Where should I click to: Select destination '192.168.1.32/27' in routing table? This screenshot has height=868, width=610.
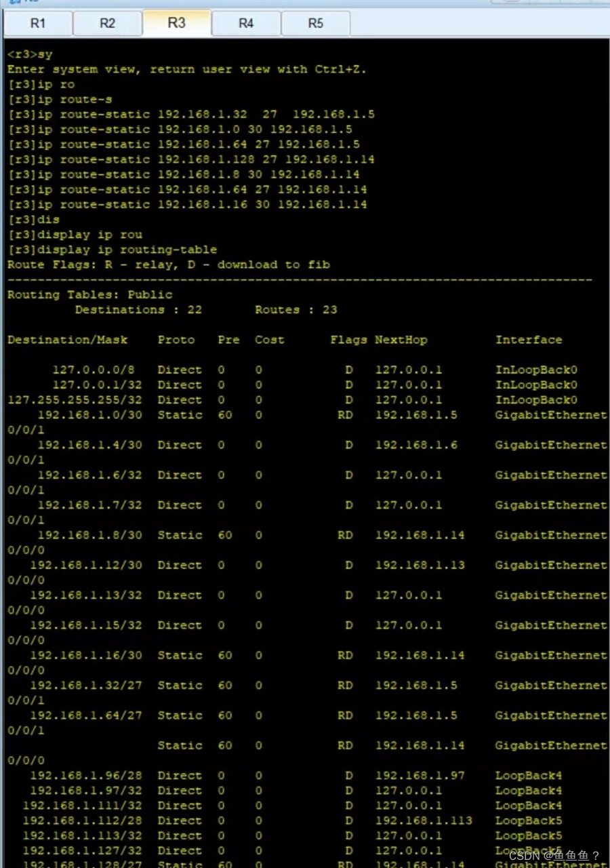pyautogui.click(x=86, y=685)
